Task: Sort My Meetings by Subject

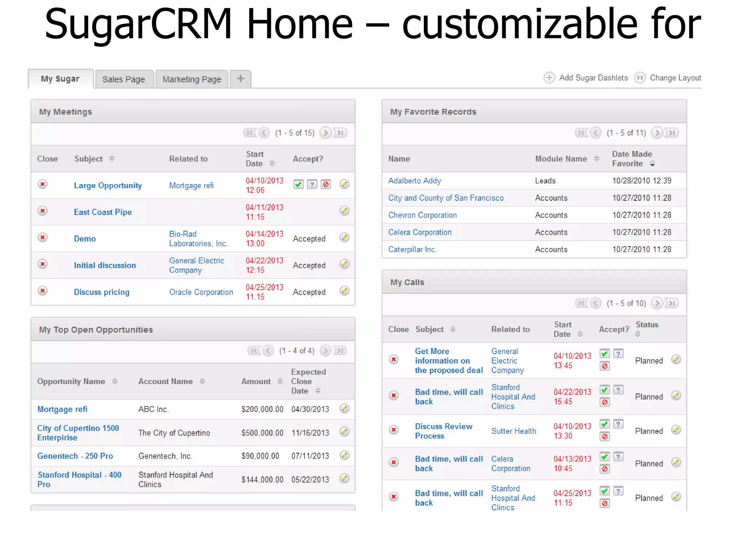Action: coord(112,159)
